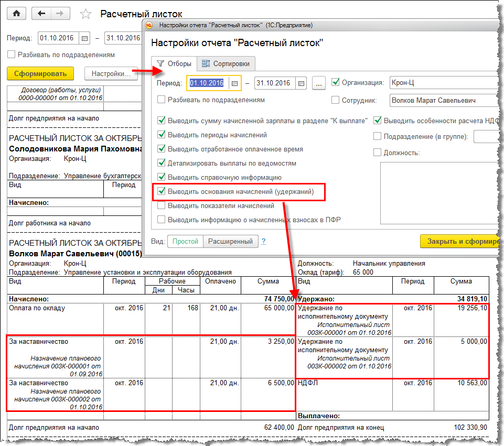Select Исполнительный лист 003К-000002 от 01.10.2016
This screenshot has width=504, height=446.
tap(349, 362)
